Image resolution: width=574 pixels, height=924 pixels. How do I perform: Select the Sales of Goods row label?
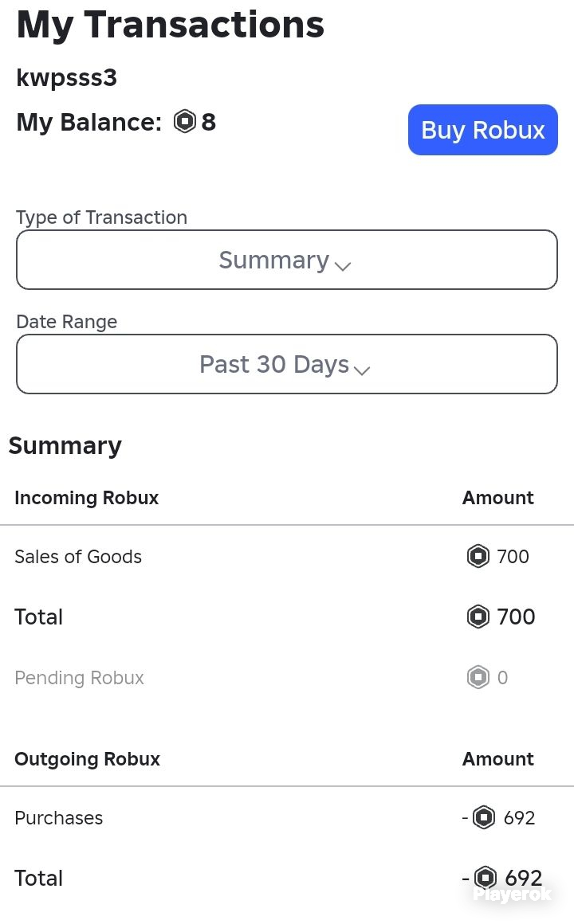(78, 557)
